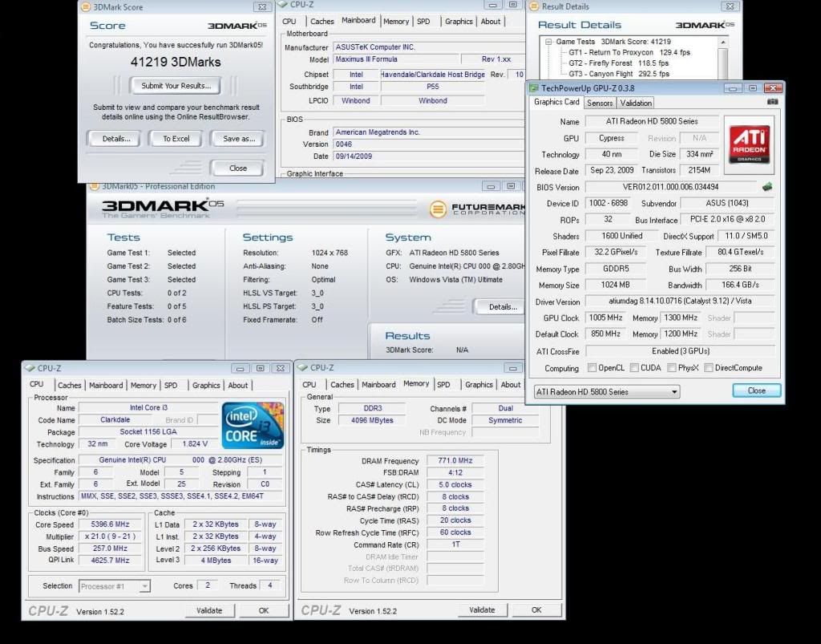
Task: Click the DRAM Frequency value 771.0 MHz
Action: [x=455, y=461]
